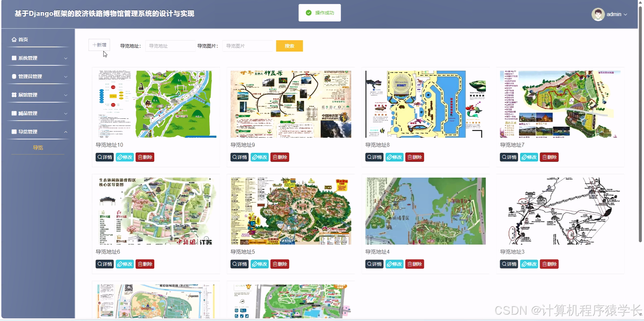View 详情 for 导览地址4
644x321 pixels.
coord(374,264)
